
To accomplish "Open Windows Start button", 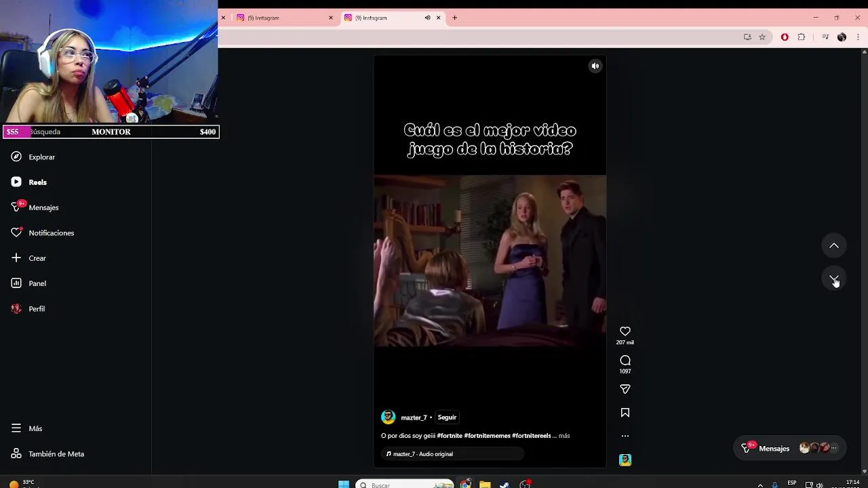I will (x=344, y=484).
